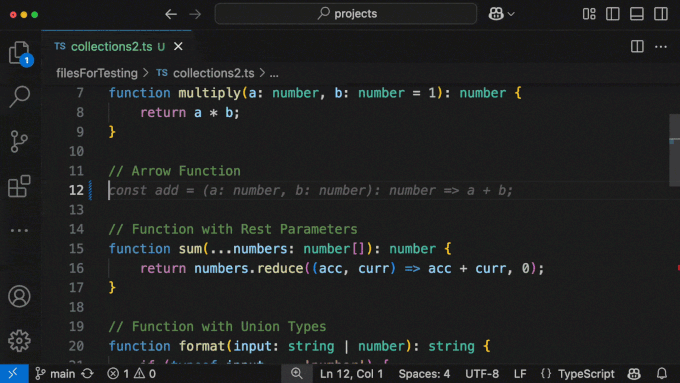Click closing brace on line 17
The width and height of the screenshot is (680, 383).
(112, 287)
